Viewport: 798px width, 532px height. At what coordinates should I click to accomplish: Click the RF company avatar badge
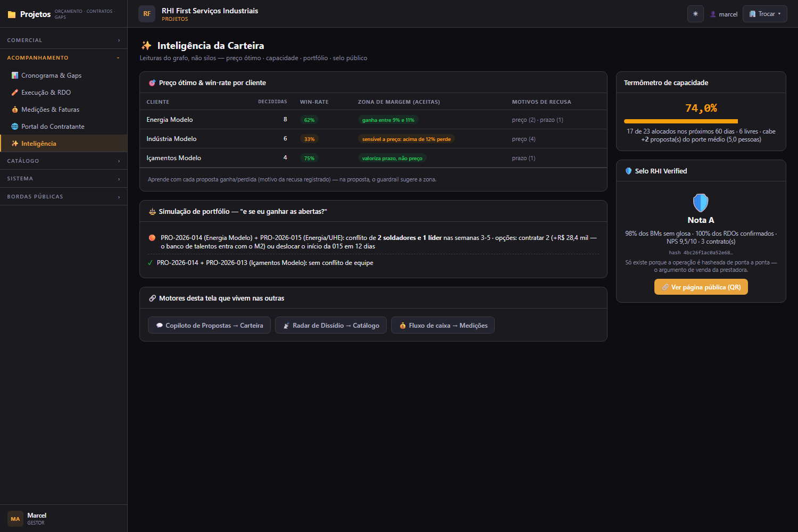coord(147,14)
